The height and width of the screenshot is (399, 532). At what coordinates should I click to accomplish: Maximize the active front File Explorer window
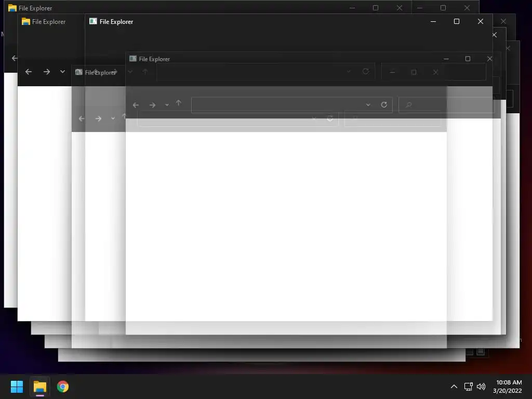click(457, 21)
